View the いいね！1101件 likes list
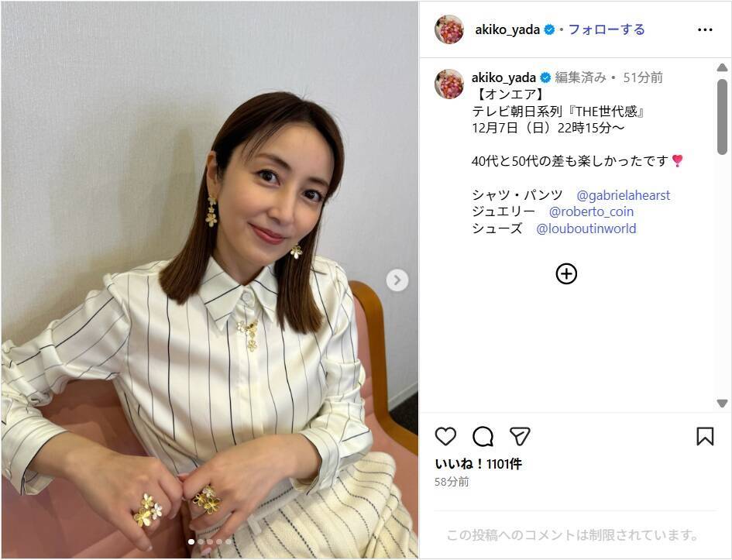 478,464
